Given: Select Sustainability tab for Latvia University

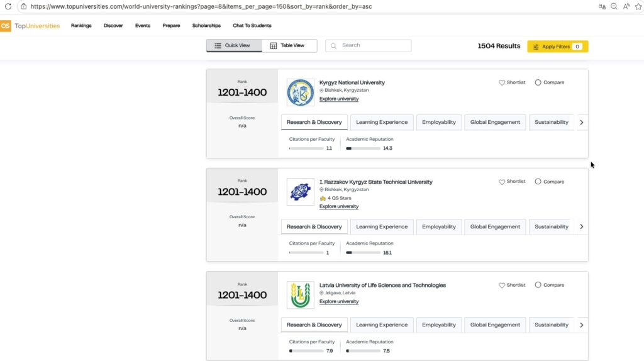Looking at the screenshot, I should [x=551, y=325].
